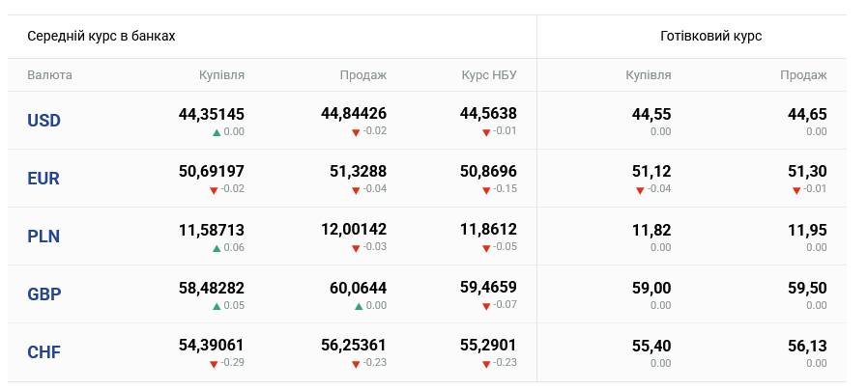Click the GBP NBU rate 59,4659
Screen dimensions: 868x391
(488, 287)
